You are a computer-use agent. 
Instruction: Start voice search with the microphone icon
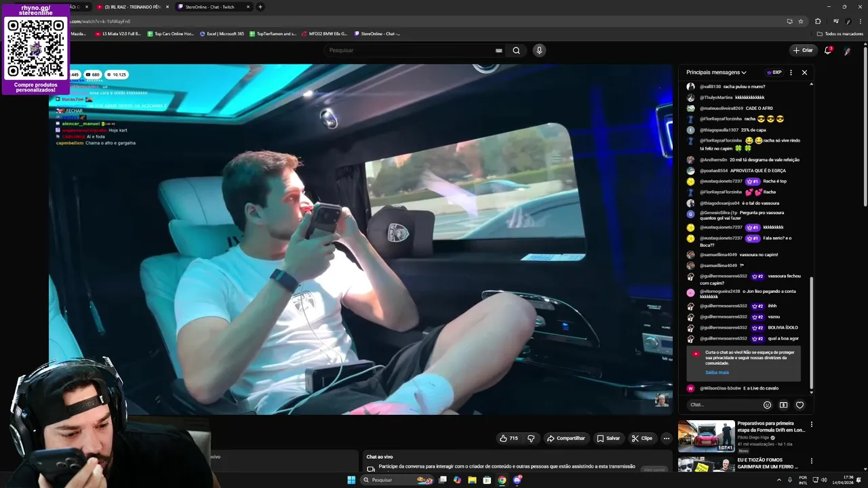[x=539, y=50]
